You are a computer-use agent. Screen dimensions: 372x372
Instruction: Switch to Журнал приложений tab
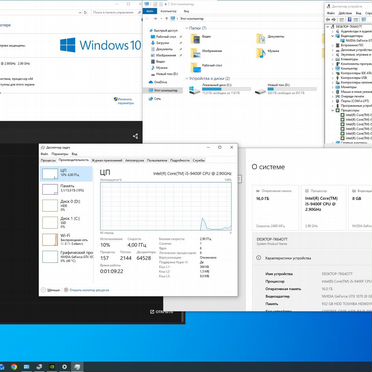[x=107, y=160]
